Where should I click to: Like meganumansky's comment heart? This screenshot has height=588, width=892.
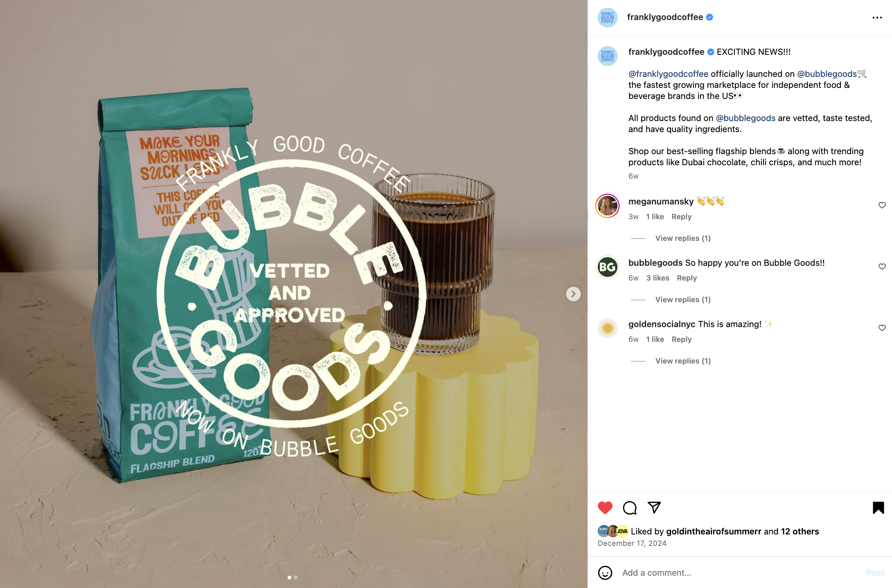point(882,205)
